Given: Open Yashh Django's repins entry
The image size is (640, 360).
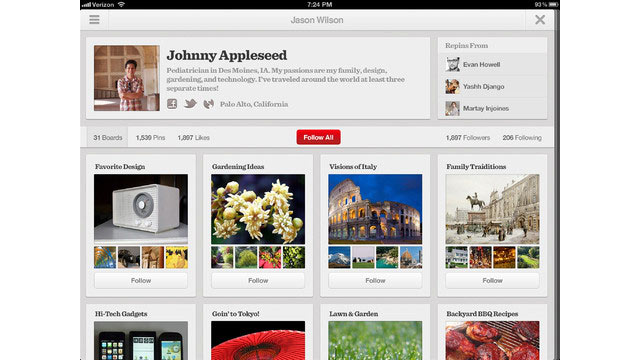Looking at the screenshot, I should point(492,87).
